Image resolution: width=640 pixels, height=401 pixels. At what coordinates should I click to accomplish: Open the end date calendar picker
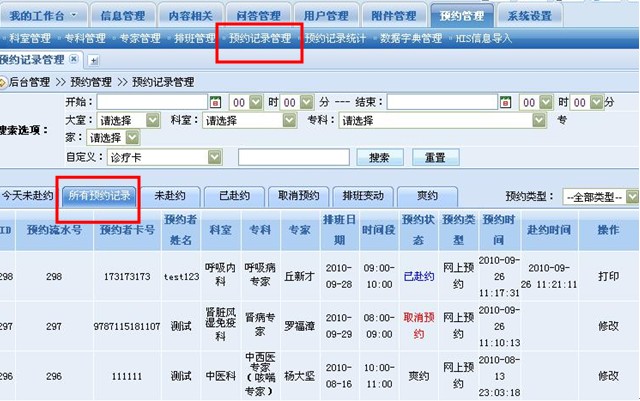coord(505,102)
